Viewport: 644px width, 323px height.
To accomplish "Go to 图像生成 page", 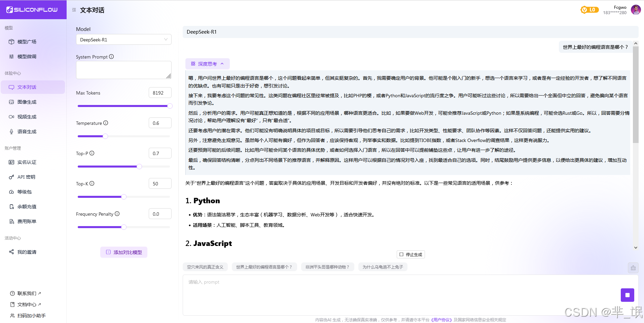I will tap(33, 102).
